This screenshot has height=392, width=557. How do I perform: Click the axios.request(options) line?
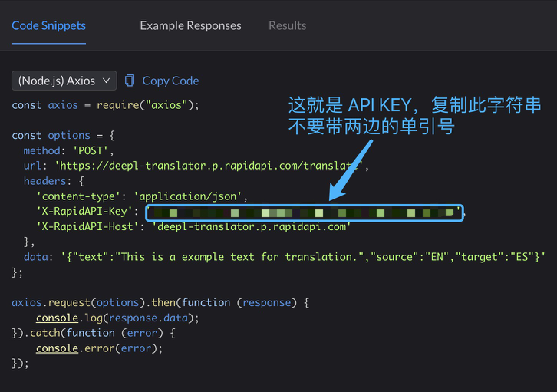pos(160,302)
